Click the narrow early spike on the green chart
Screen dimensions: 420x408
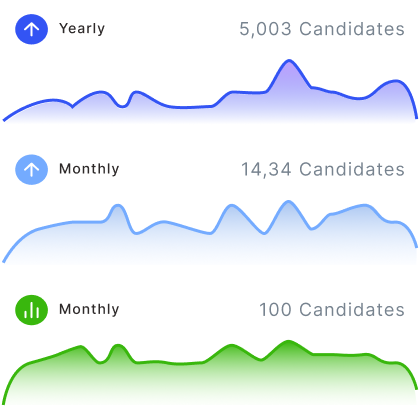117,346
